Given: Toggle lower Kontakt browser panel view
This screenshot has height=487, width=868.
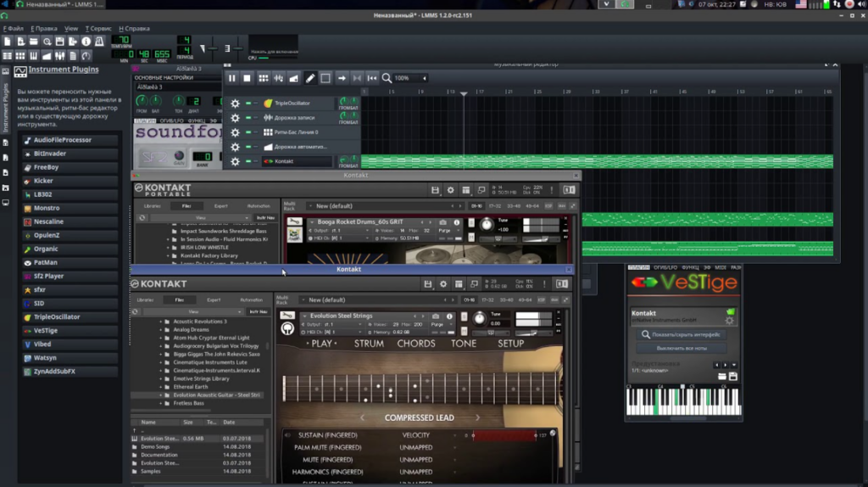Looking at the screenshot, I should (x=459, y=283).
